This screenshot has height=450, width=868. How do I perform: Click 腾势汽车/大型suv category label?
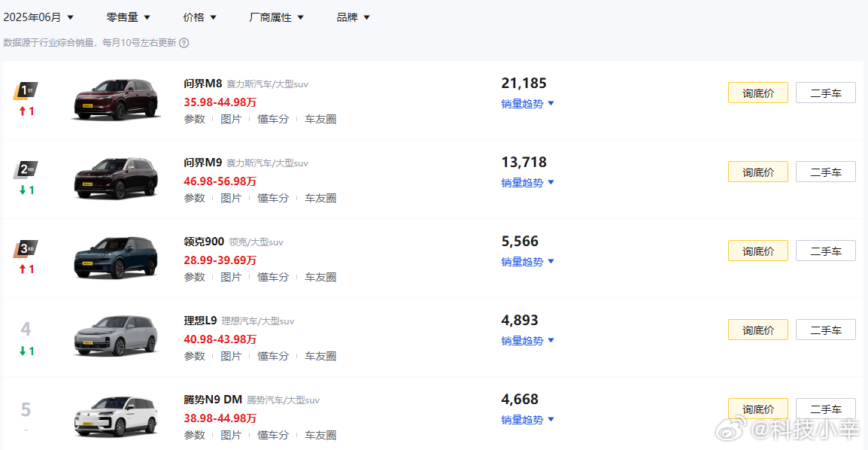pyautogui.click(x=283, y=401)
